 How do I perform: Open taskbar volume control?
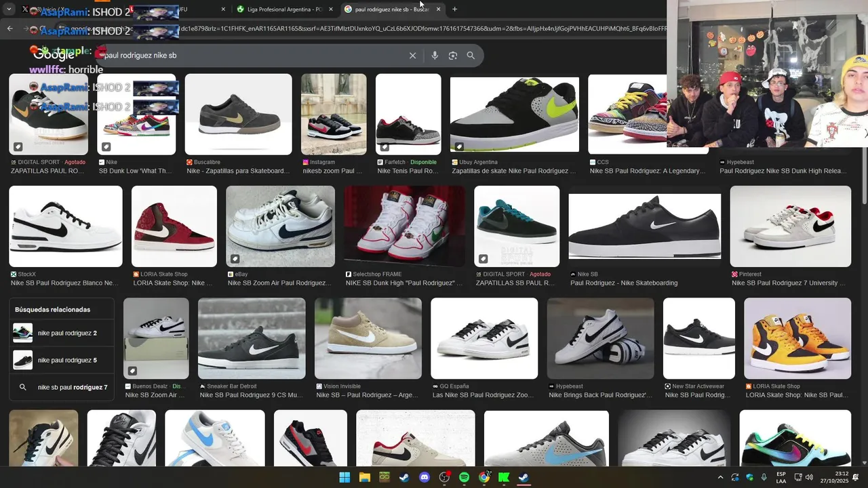[x=809, y=477]
